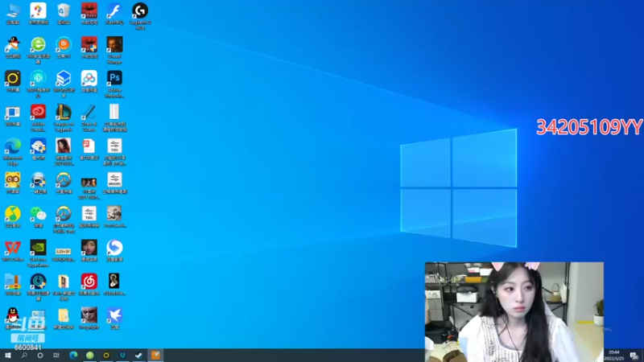Launch the WeChat desktop shortcut
Image resolution: width=644 pixels, height=362 pixels.
tap(38, 216)
